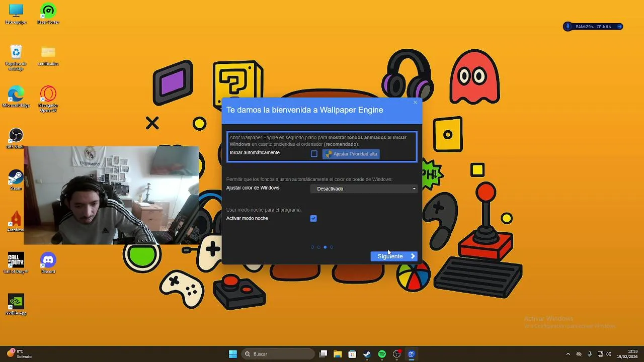The width and height of the screenshot is (644, 362).
Task: Open the certificados folder on desktop
Action: 48,55
